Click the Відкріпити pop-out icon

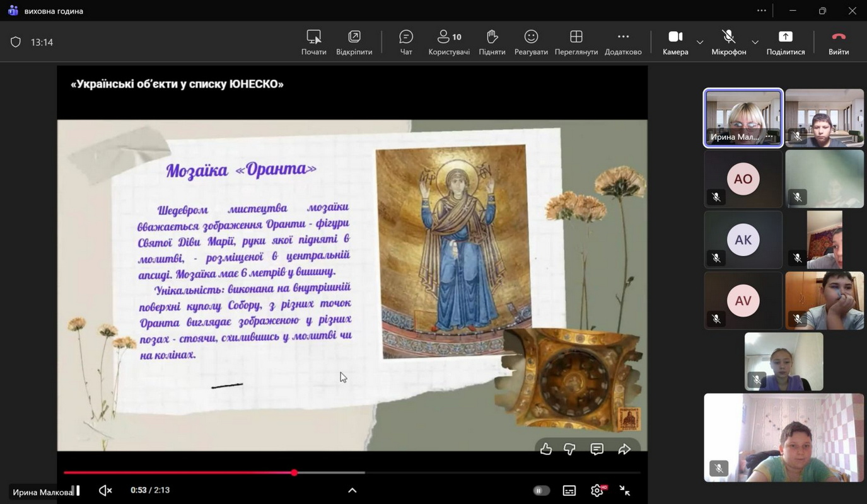pos(354,42)
